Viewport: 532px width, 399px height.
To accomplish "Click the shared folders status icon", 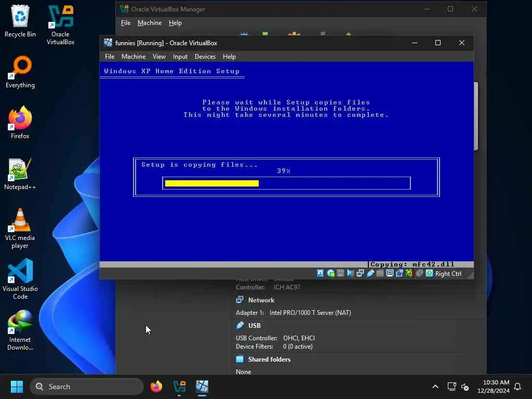I will coord(380,273).
